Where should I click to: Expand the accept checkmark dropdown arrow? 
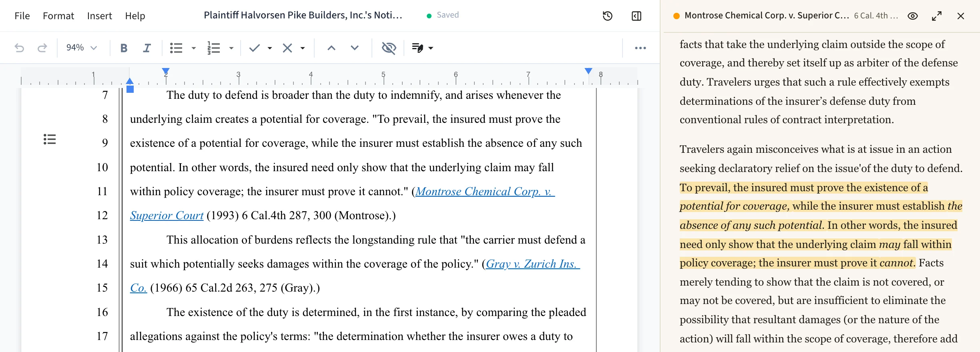270,48
